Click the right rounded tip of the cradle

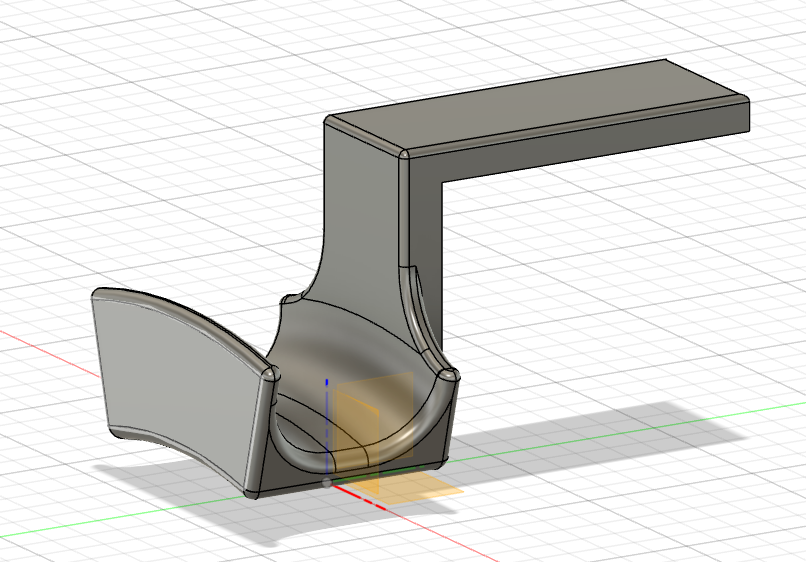pyautogui.click(x=448, y=376)
